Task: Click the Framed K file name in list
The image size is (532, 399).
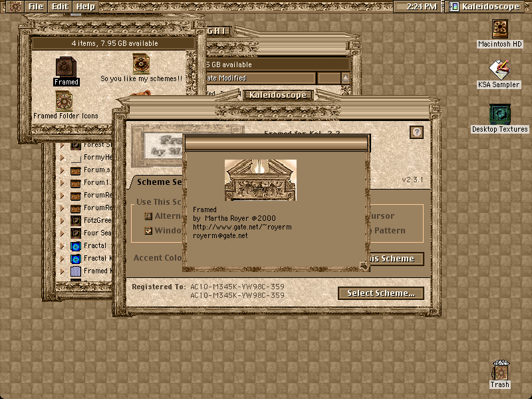Action: coord(97,271)
